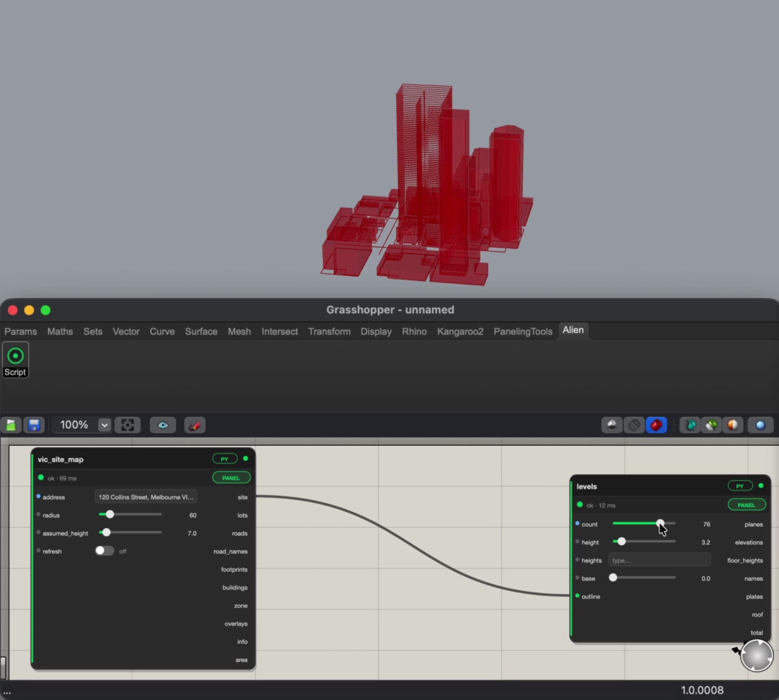
Task: Open file with green document icon
Action: tap(11, 425)
